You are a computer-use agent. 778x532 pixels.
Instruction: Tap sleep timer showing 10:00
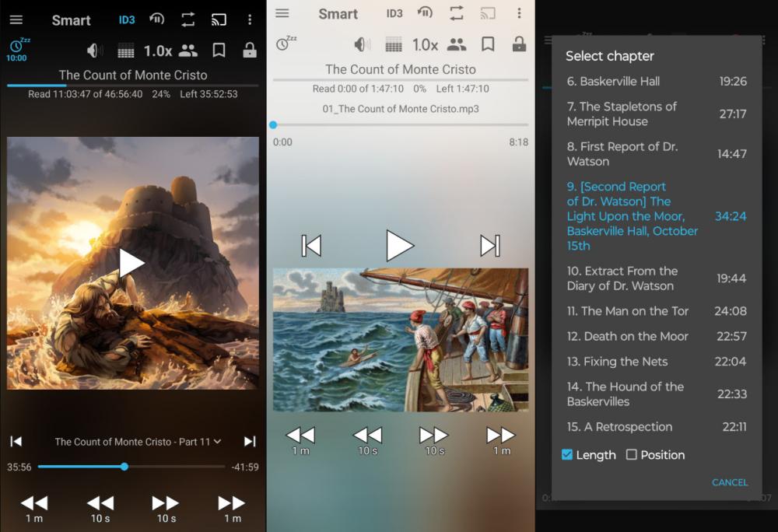[x=17, y=50]
